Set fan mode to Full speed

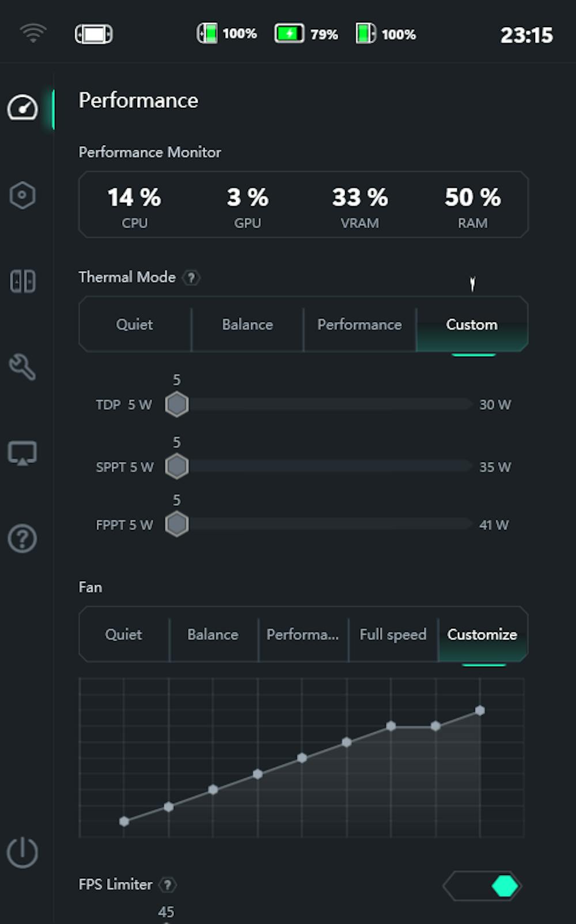tap(393, 634)
